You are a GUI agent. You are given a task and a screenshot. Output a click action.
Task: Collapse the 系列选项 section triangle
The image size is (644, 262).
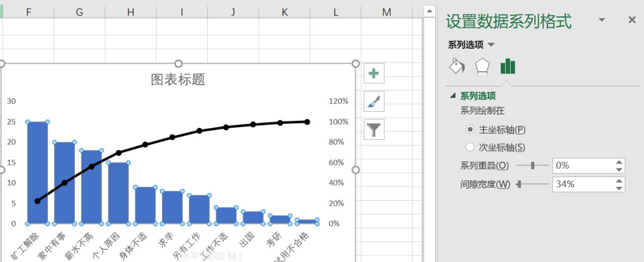(x=453, y=96)
